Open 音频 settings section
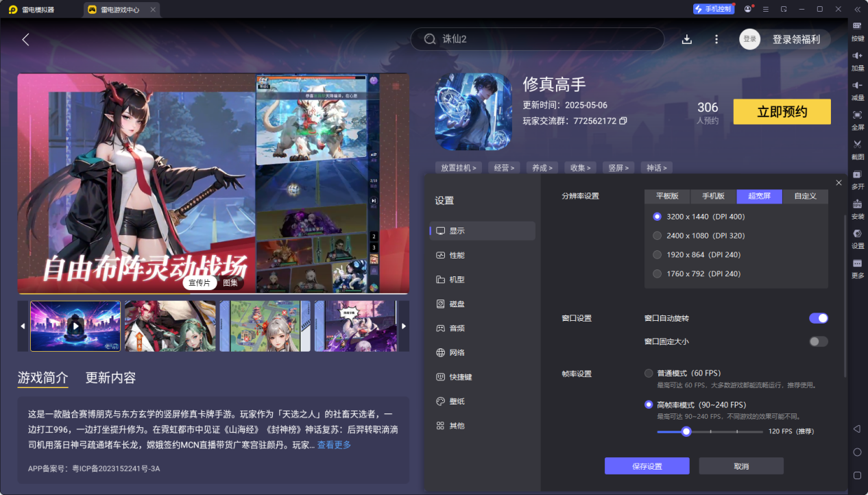 [x=483, y=328]
